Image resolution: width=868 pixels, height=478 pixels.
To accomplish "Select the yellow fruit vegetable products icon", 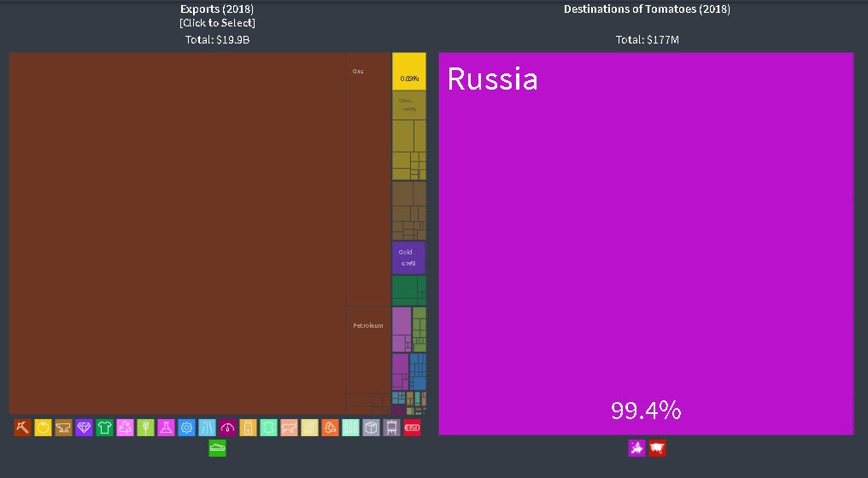I will [x=44, y=428].
